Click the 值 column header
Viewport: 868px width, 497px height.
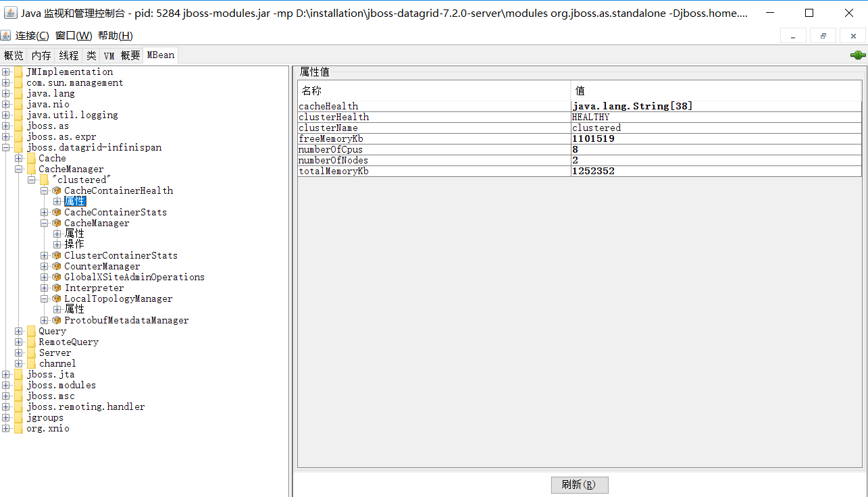click(716, 90)
